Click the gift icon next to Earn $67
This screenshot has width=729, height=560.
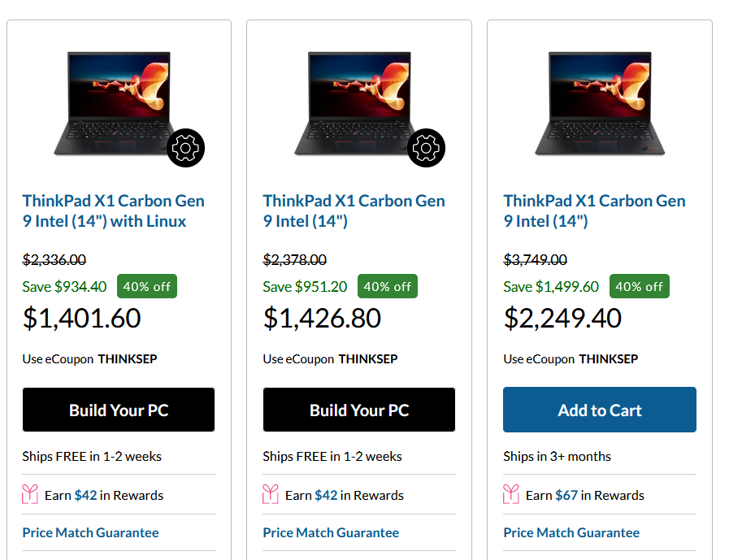(x=510, y=494)
